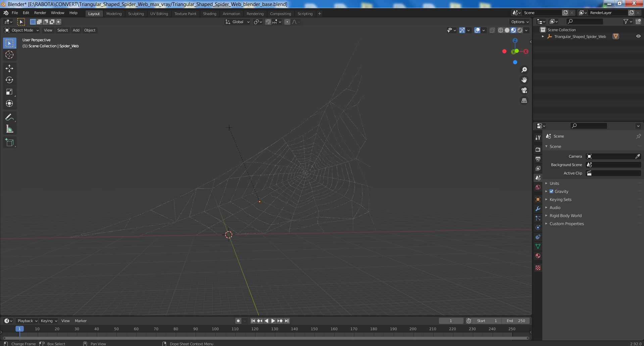Open the Particles properties tab
The height and width of the screenshot is (346, 644).
(x=538, y=218)
